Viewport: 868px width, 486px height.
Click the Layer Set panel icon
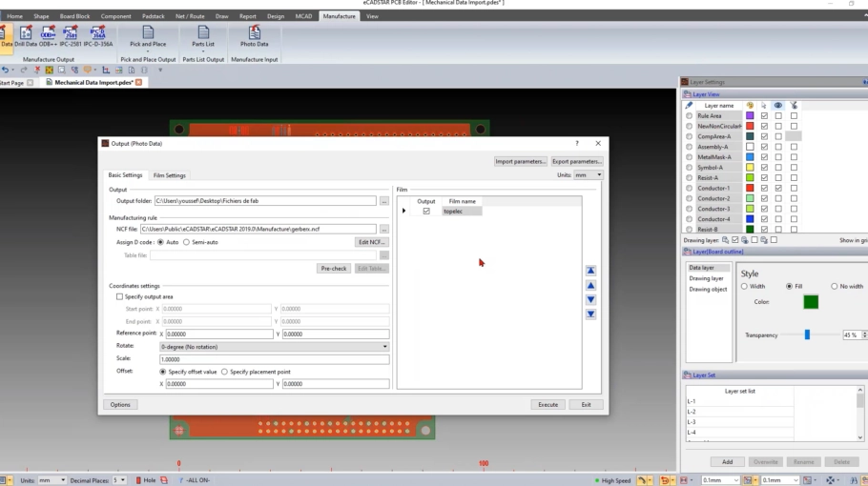point(688,375)
